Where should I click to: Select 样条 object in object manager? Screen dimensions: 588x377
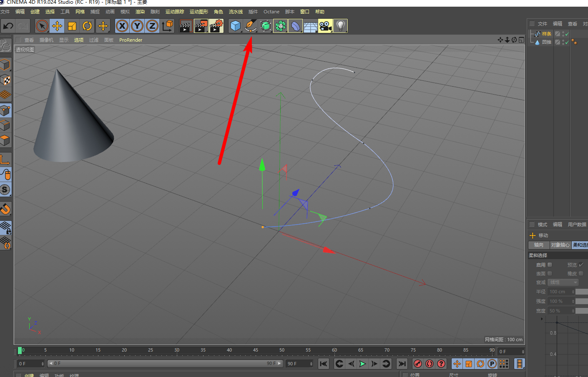coord(546,34)
